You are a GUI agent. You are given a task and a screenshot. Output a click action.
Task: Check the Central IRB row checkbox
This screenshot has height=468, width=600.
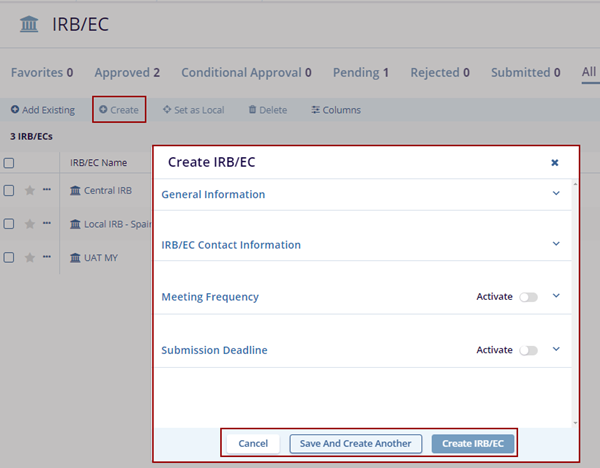pos(9,190)
